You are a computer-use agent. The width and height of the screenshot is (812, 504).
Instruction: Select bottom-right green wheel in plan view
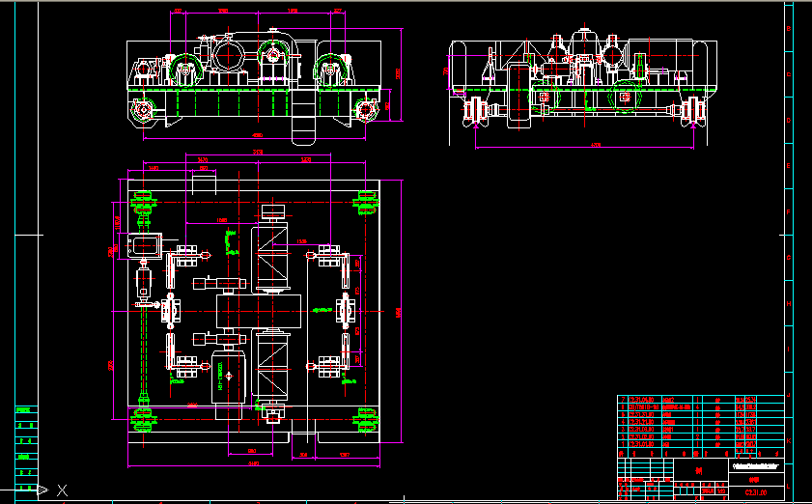[x=367, y=416]
